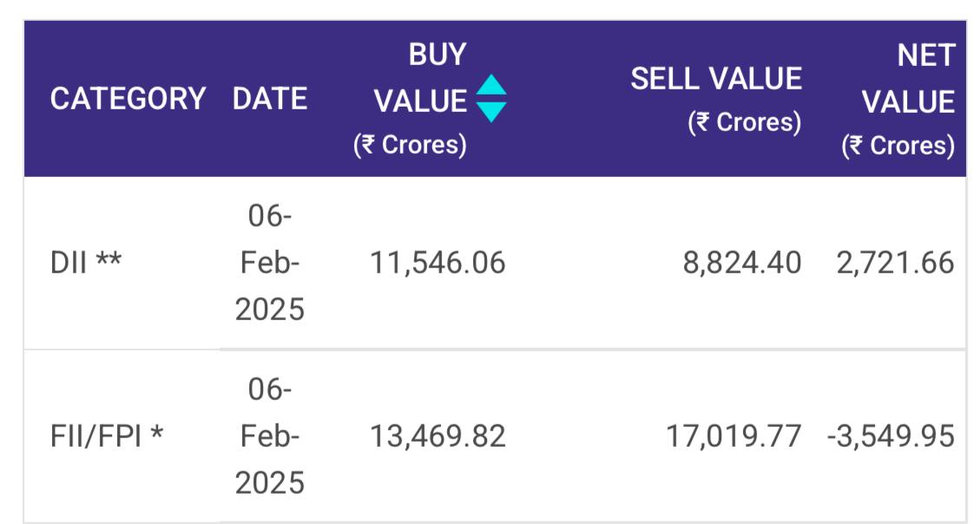Screen dimensions: 980x524
Task: Click the Crores unit under SELL VALUE
Action: [744, 122]
